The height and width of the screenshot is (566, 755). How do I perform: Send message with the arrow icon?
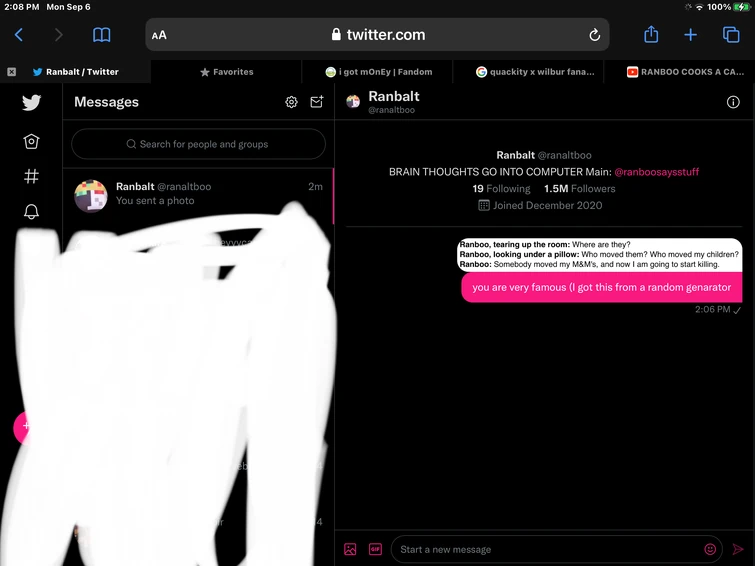pos(738,549)
